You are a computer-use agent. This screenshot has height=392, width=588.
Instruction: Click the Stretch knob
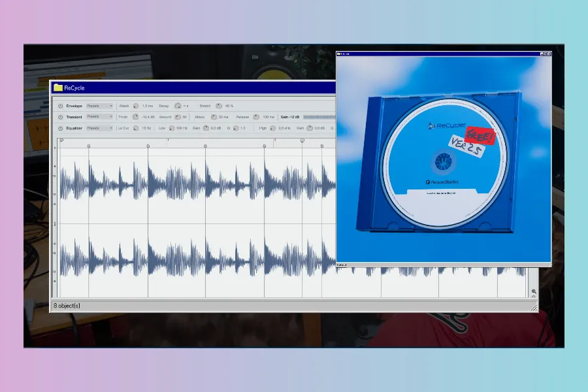point(219,106)
